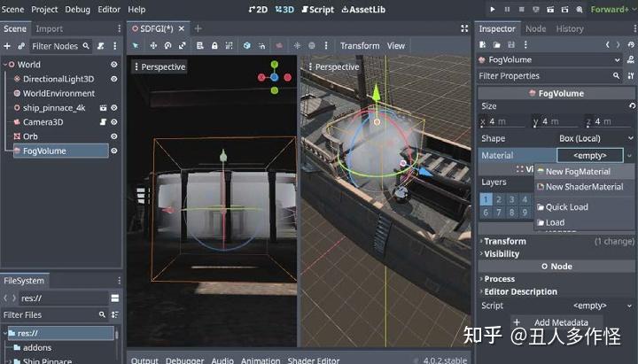Toggle visibility of DirectionalLight3D node
The height and width of the screenshot is (364, 638).
(114, 79)
